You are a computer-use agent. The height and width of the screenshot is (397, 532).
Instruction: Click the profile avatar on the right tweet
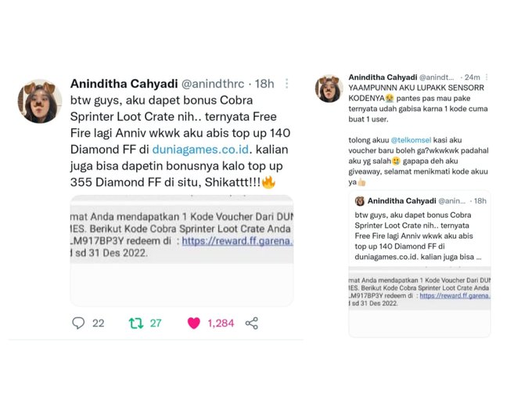pyautogui.click(x=329, y=88)
